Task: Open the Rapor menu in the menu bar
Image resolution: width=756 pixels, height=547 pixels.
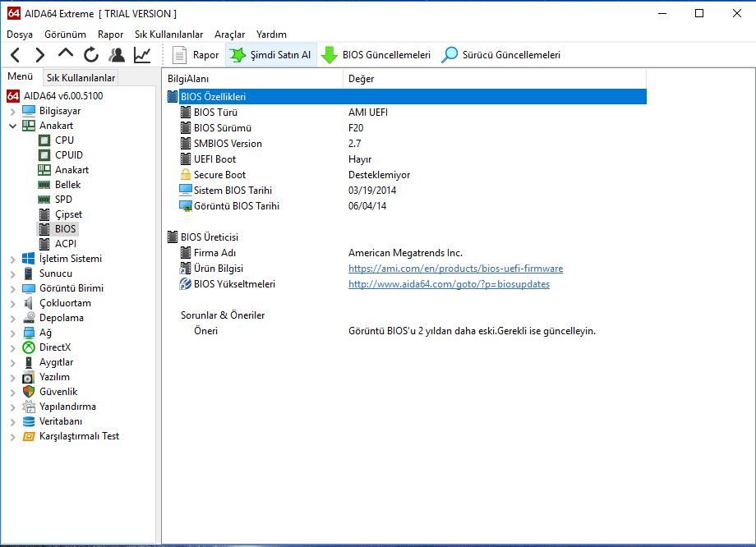Action: click(110, 34)
